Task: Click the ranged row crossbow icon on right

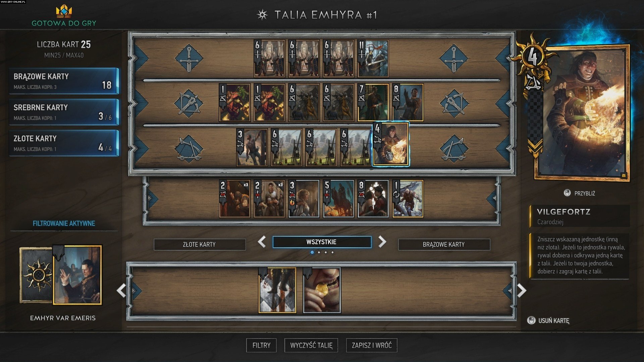Action: coord(454,103)
